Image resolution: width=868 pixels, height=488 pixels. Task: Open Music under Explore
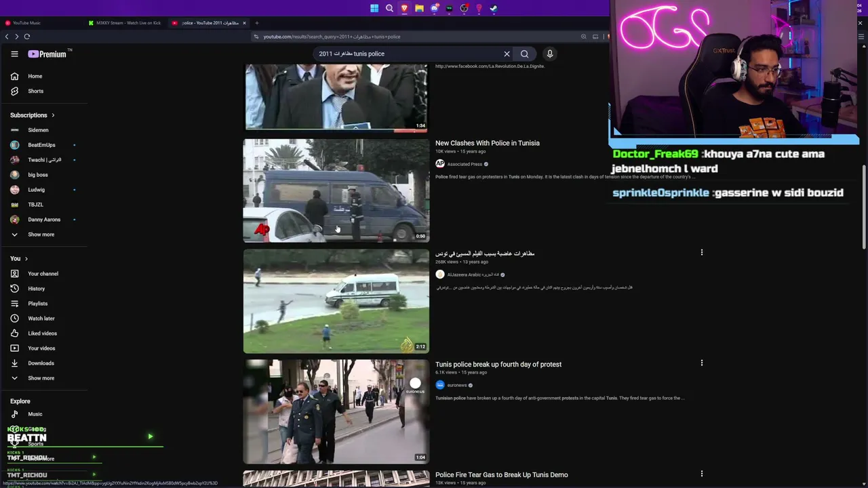point(35,414)
